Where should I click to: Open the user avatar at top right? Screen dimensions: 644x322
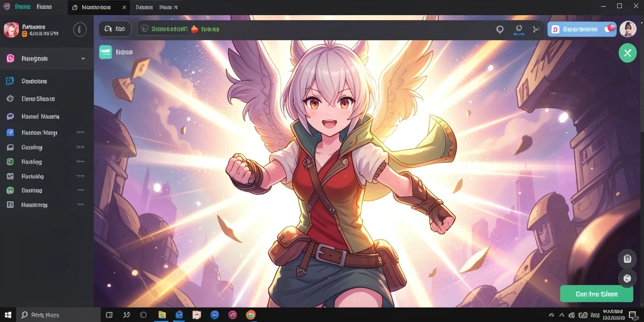coord(628,29)
